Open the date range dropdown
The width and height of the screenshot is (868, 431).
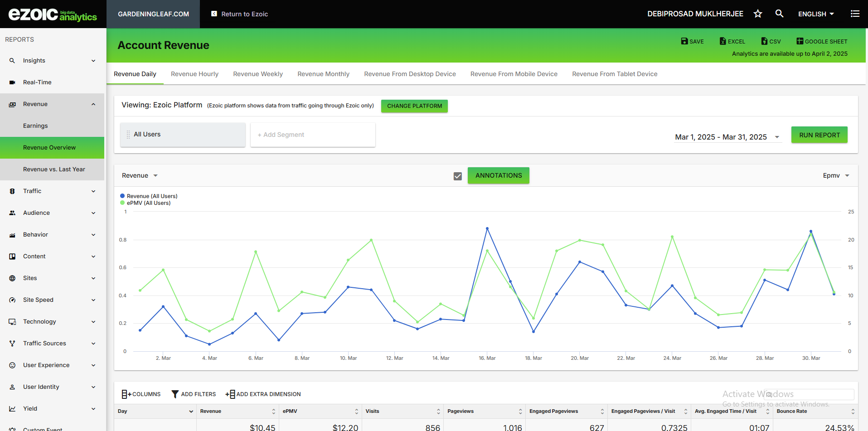point(727,137)
